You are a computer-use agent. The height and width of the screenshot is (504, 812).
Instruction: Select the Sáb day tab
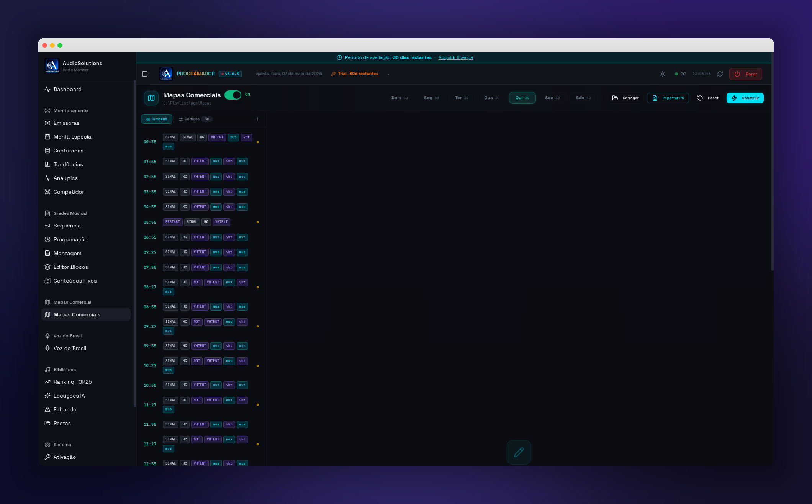[583, 98]
